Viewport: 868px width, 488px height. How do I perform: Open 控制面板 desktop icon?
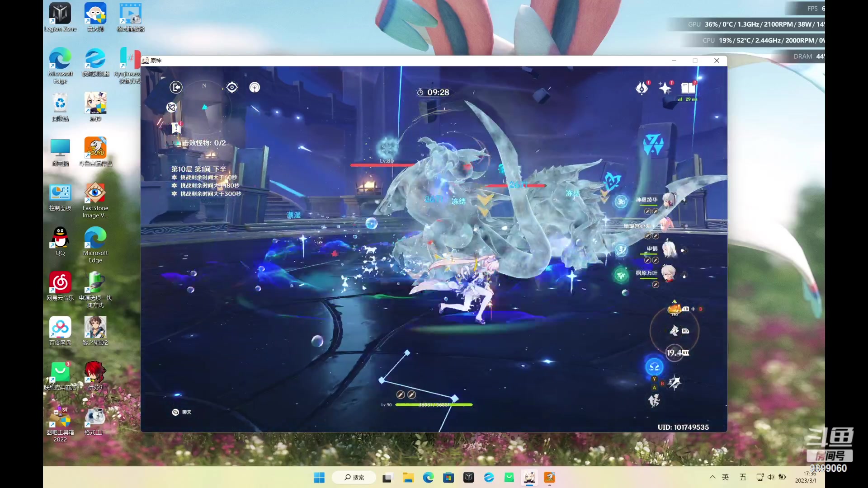60,197
